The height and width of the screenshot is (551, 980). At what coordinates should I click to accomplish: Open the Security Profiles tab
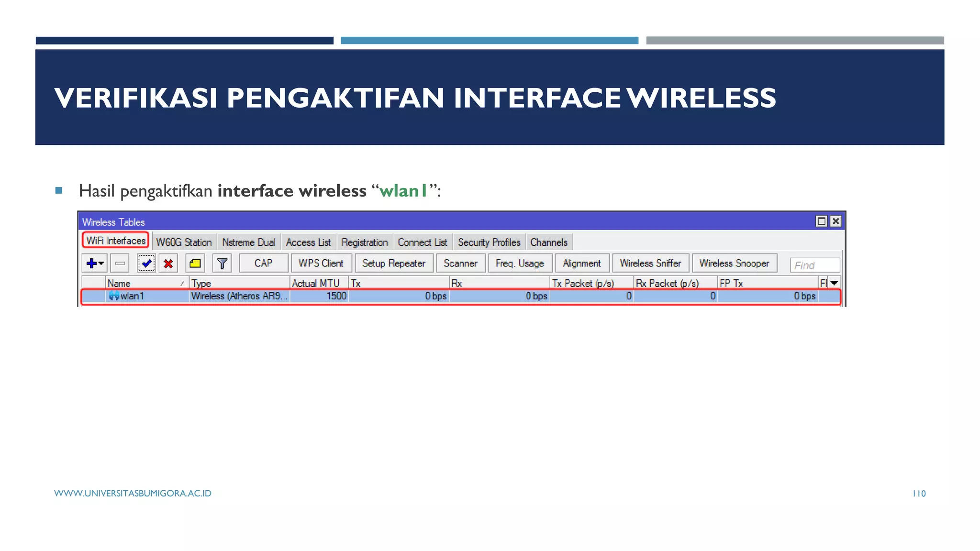coord(489,242)
